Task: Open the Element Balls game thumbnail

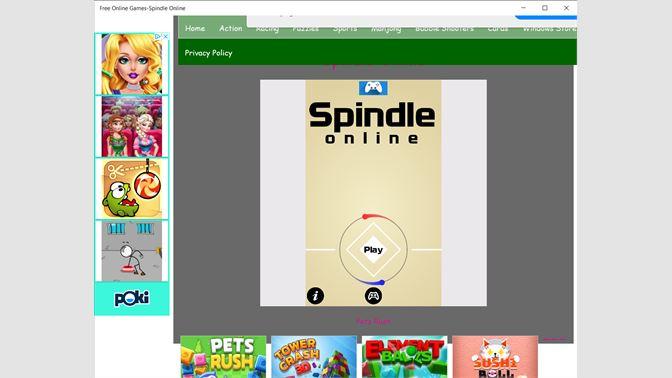Action: [x=405, y=357]
